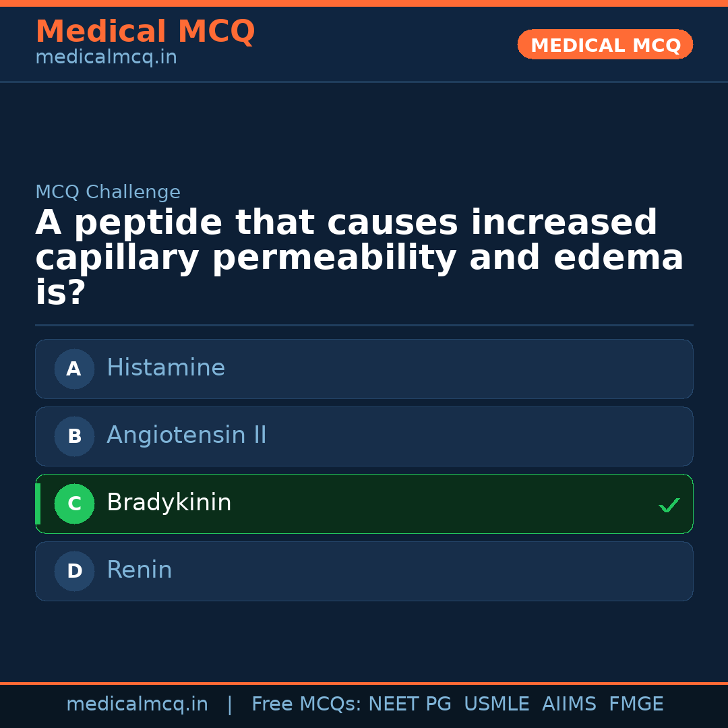Screen dimensions: 728x728
Task: Click the divider line under the question text
Action: point(364,326)
